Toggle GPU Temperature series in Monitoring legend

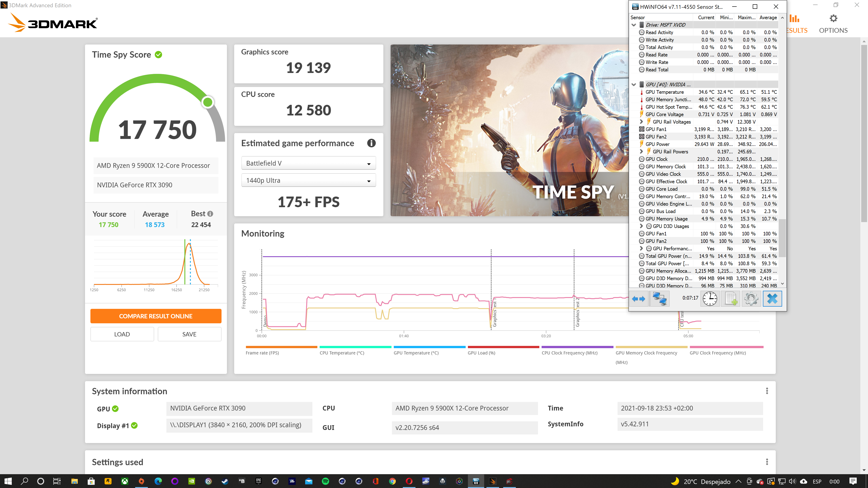click(x=429, y=351)
